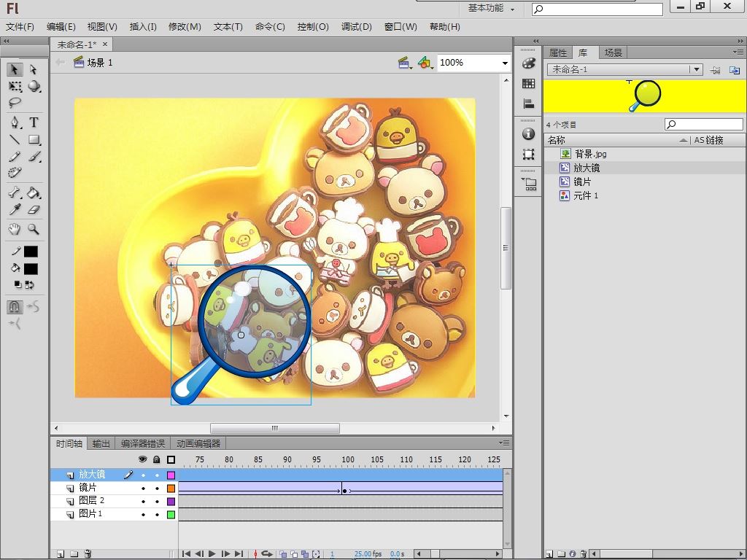Viewport: 747px width, 560px height.
Task: Toggle all layers visibility eye icon
Action: click(142, 459)
